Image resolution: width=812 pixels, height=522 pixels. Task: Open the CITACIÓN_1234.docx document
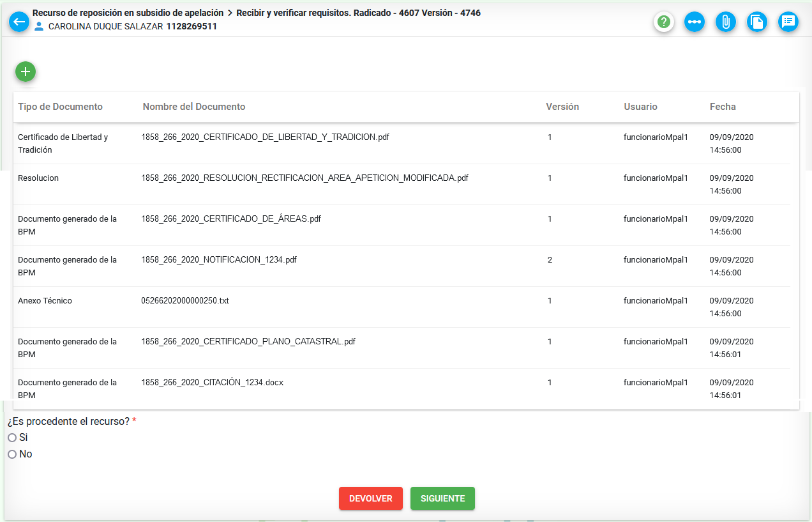pos(212,383)
